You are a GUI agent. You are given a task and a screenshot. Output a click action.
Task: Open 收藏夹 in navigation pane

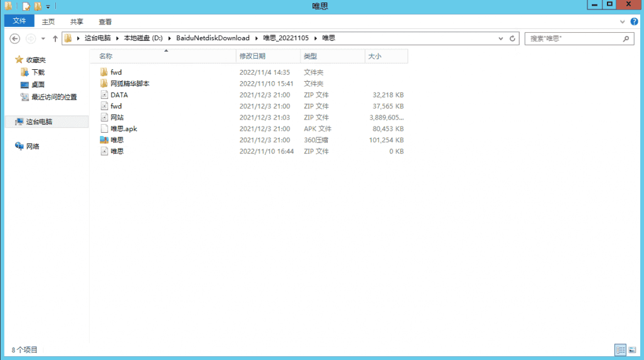36,60
